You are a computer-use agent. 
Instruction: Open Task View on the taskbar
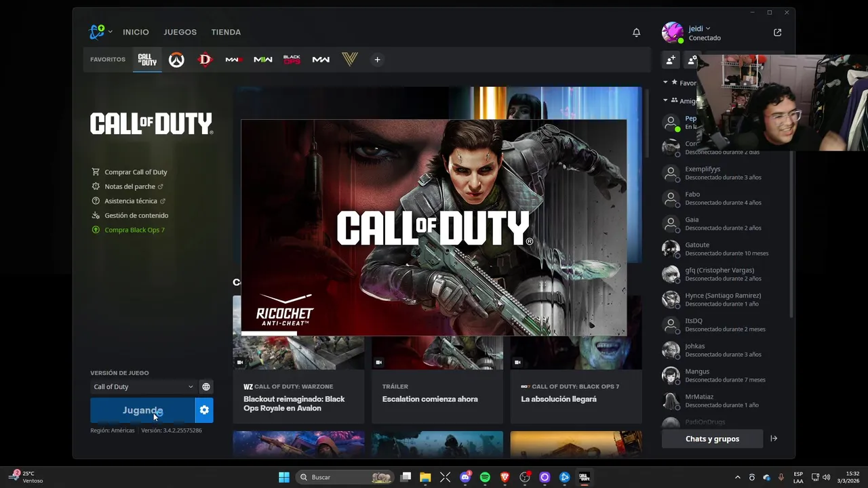point(406,477)
